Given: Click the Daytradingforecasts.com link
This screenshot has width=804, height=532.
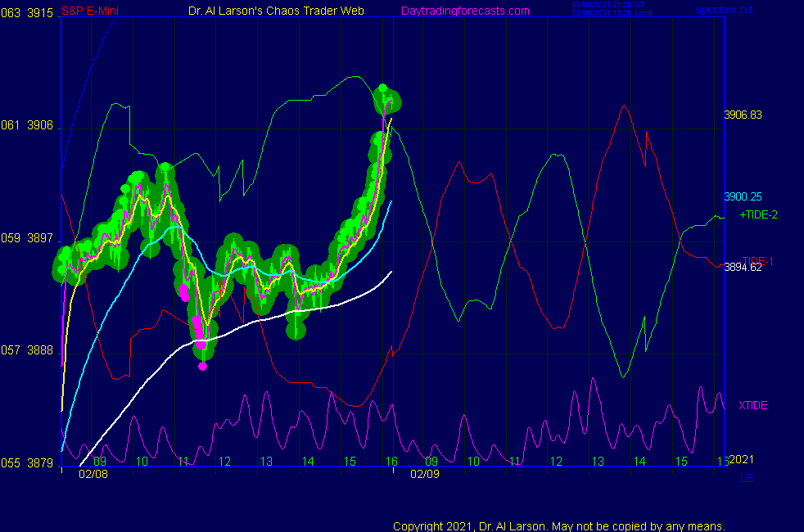Looking at the screenshot, I should (464, 11).
